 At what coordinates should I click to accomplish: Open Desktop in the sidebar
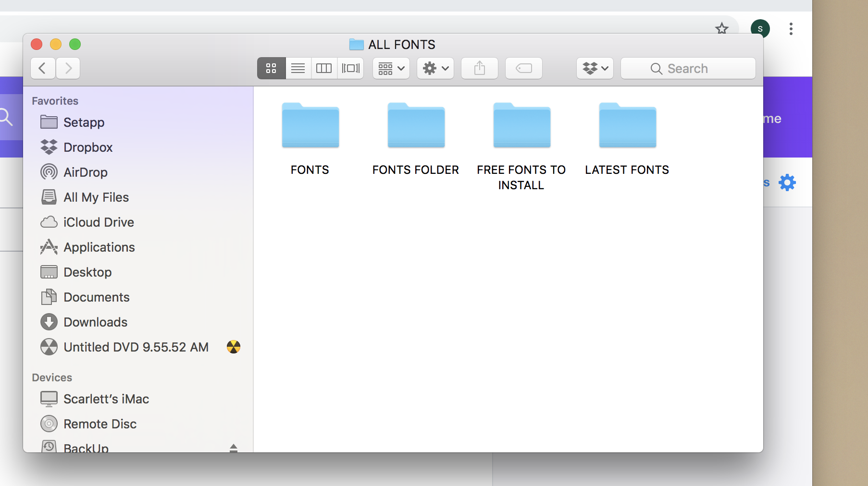click(x=138, y=272)
